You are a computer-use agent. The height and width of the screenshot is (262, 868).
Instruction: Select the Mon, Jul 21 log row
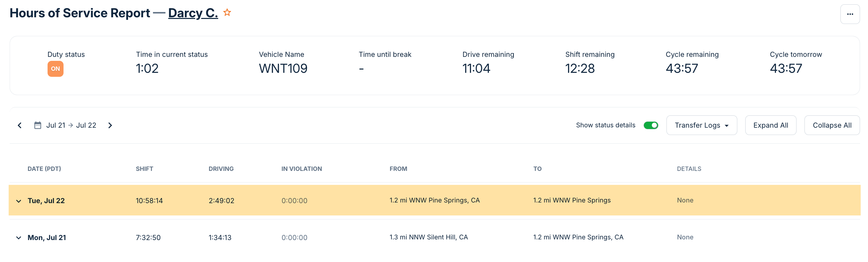pos(434,237)
